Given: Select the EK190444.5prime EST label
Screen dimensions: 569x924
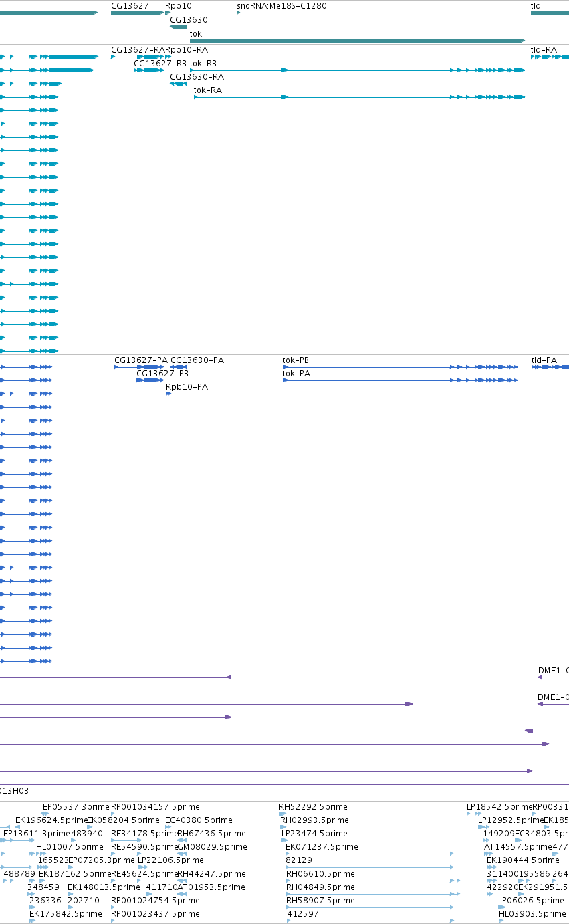Looking at the screenshot, I should [523, 860].
